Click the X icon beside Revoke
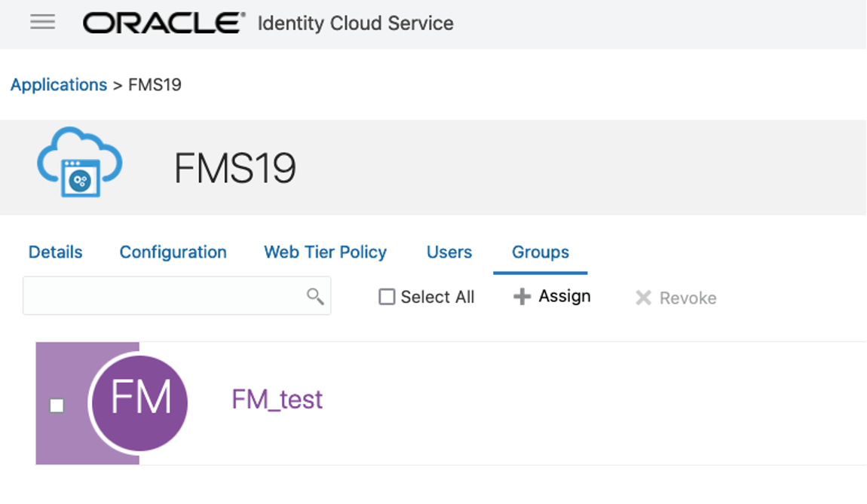Screen dimensions: 867x504 [x=643, y=298]
